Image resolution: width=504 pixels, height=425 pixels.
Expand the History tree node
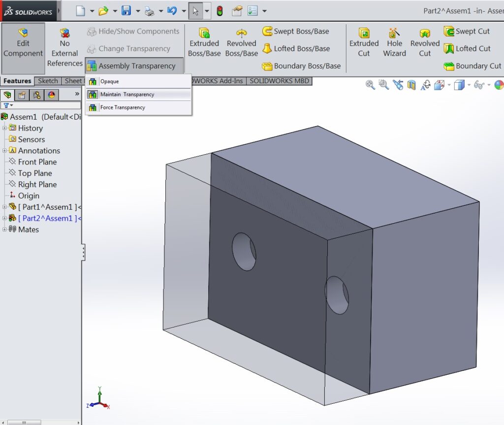click(x=4, y=128)
